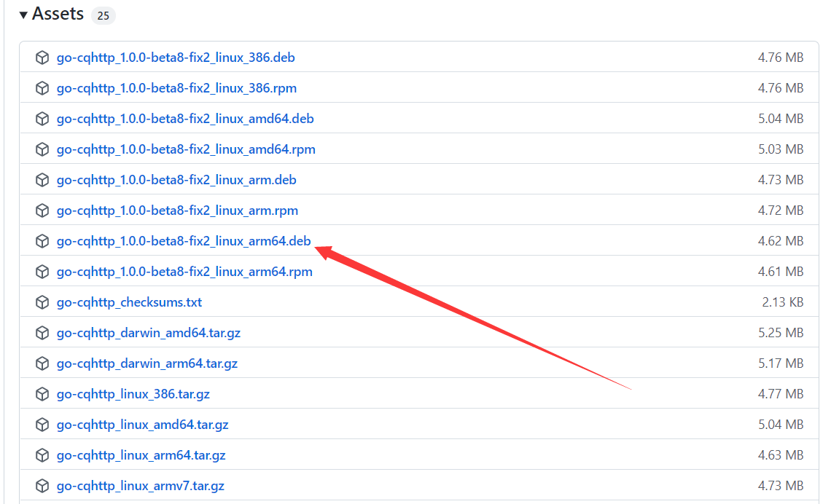This screenshot has width=831, height=504.
Task: Click package icon beside linux_amd64.rpm
Action: [x=42, y=149]
